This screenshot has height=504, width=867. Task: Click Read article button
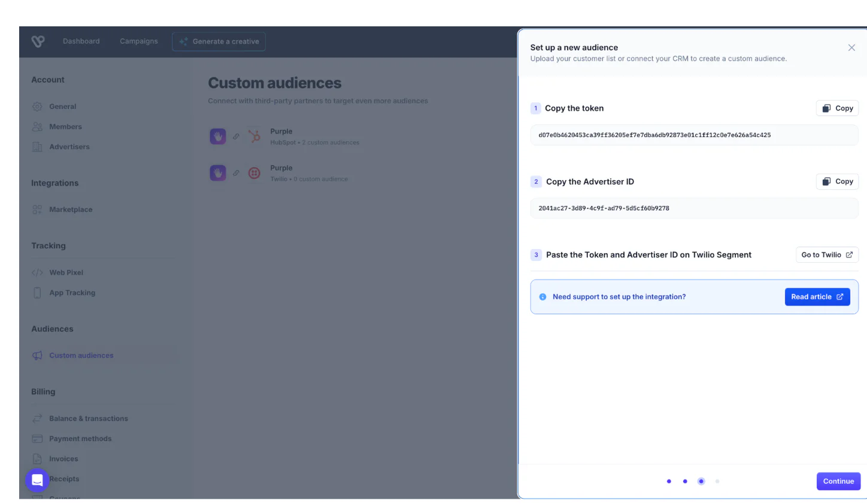(817, 297)
